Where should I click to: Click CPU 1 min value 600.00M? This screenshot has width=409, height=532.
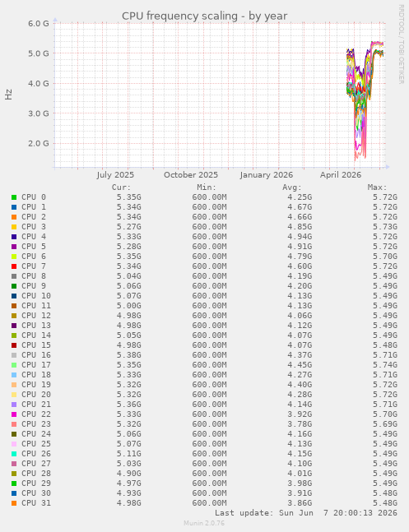pos(209,207)
